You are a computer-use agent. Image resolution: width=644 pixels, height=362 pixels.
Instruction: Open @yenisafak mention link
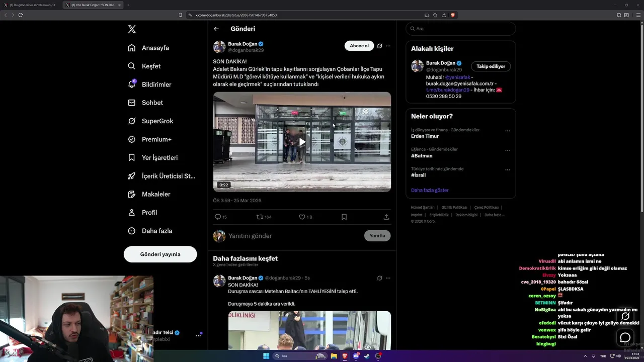pos(458,77)
